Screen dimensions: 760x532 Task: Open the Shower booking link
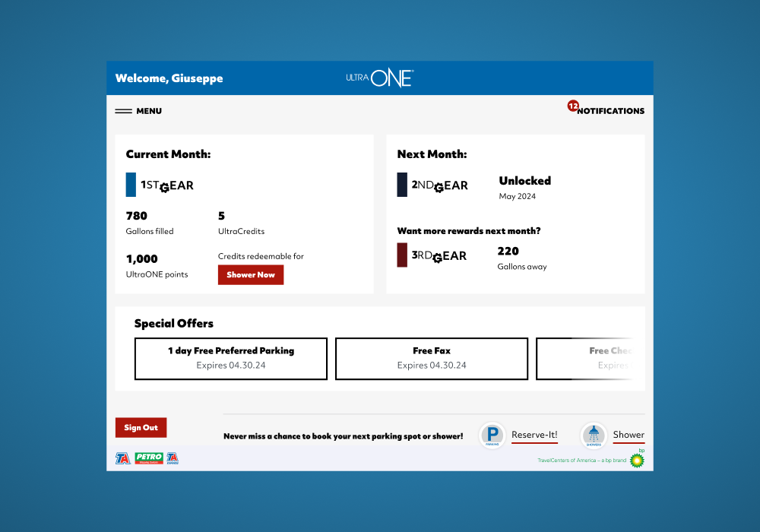[x=629, y=435]
